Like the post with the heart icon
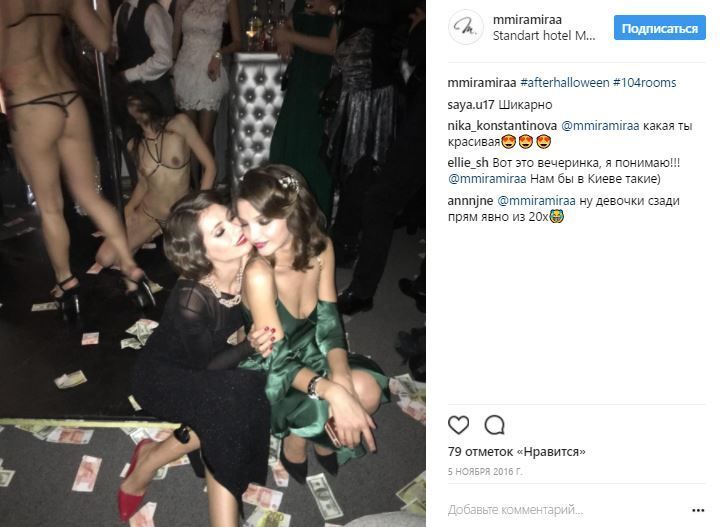722x527 pixels. (x=458, y=425)
